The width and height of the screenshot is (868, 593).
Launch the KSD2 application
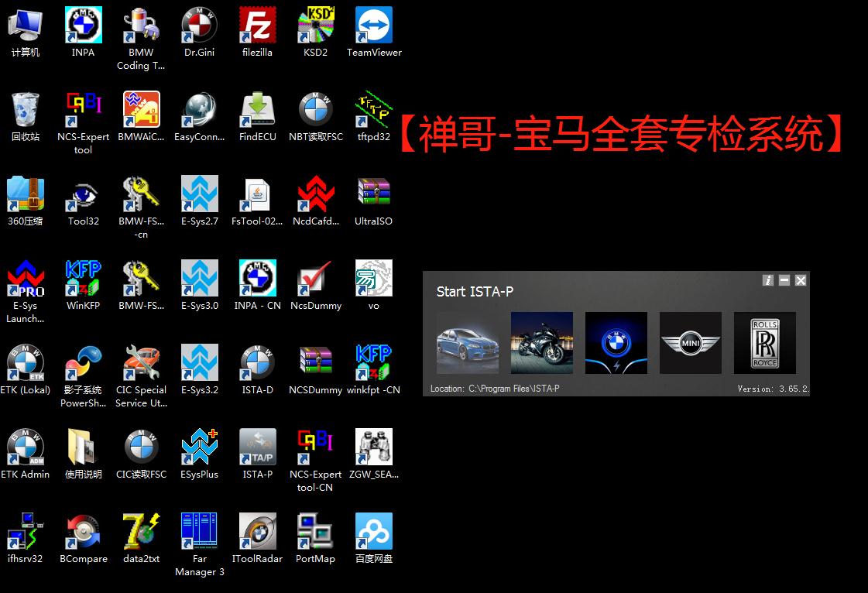[315, 24]
